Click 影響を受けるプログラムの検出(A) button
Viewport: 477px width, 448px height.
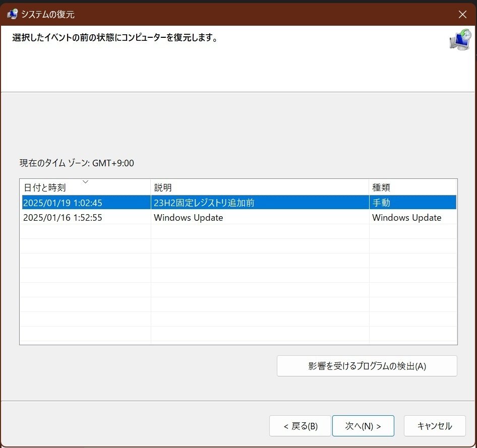click(367, 366)
